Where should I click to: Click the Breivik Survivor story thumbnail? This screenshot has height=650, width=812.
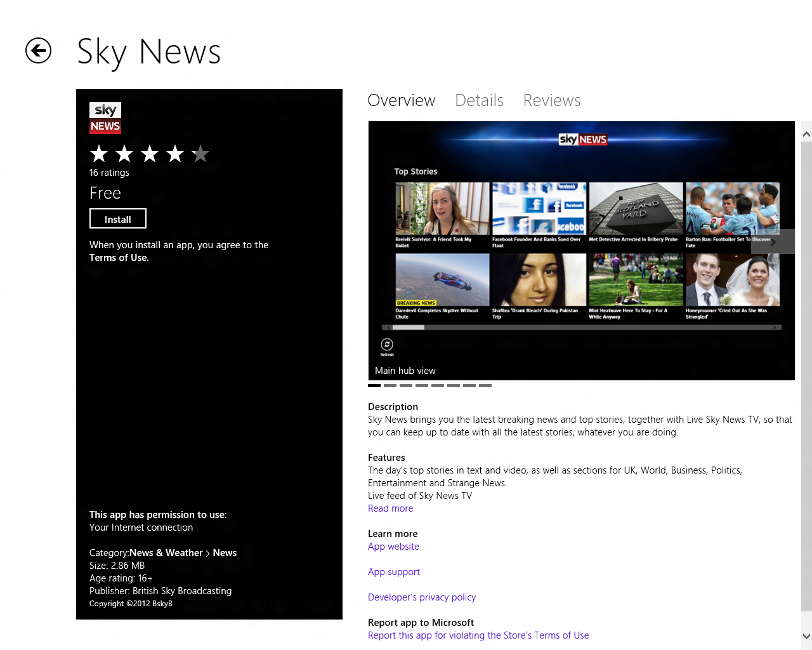click(443, 209)
